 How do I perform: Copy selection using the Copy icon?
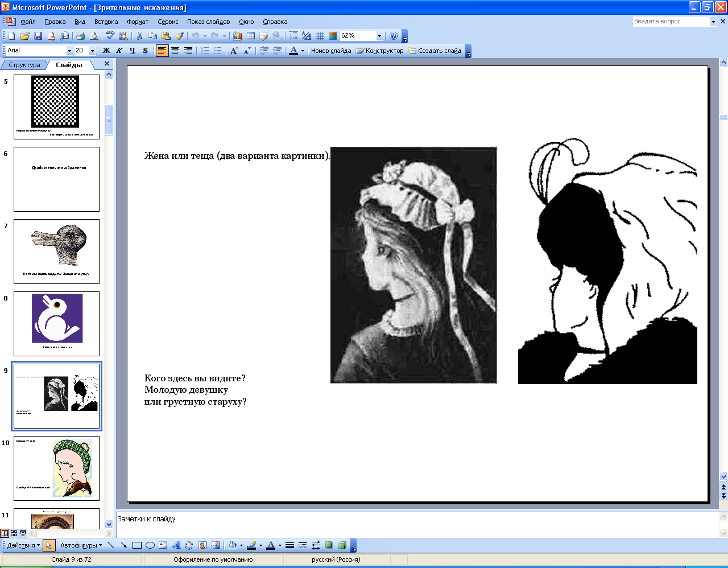click(x=152, y=36)
